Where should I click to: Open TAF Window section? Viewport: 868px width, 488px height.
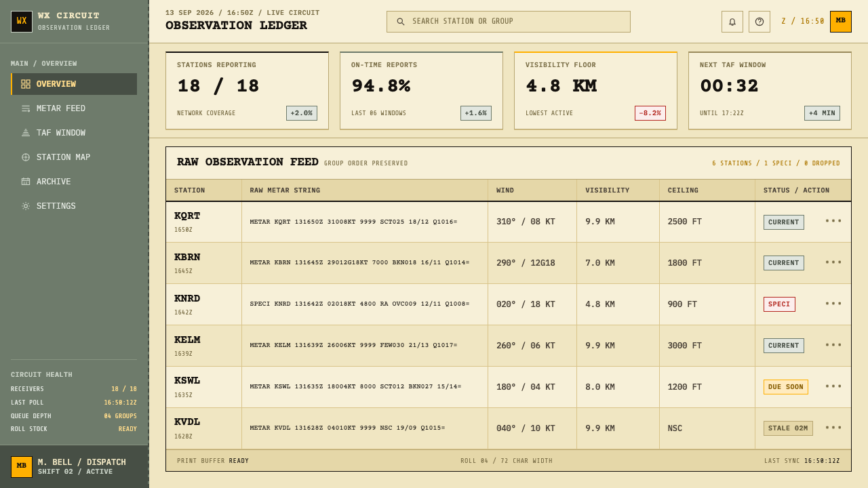coord(74,133)
